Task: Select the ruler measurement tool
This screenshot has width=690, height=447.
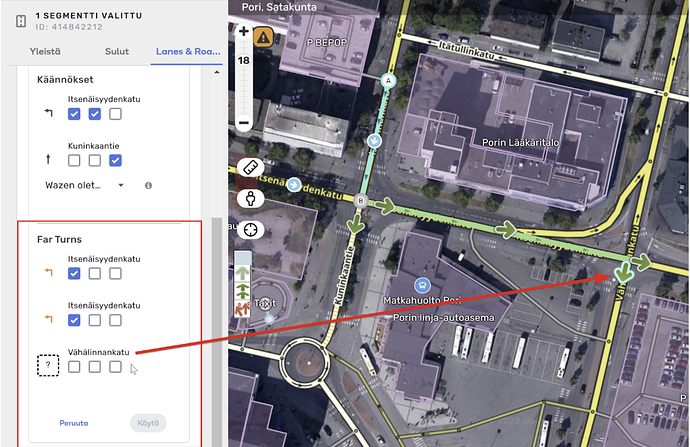Action: 248,169
